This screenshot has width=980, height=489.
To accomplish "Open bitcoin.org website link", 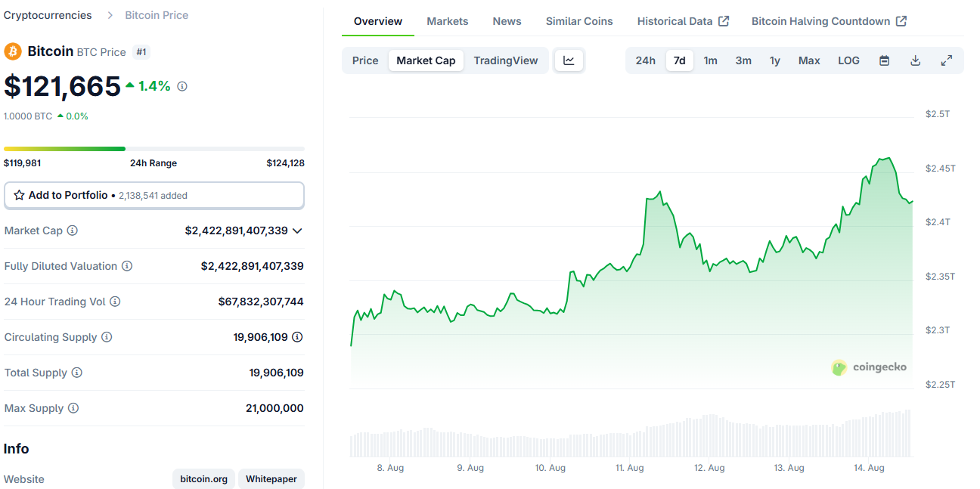I will click(x=203, y=479).
